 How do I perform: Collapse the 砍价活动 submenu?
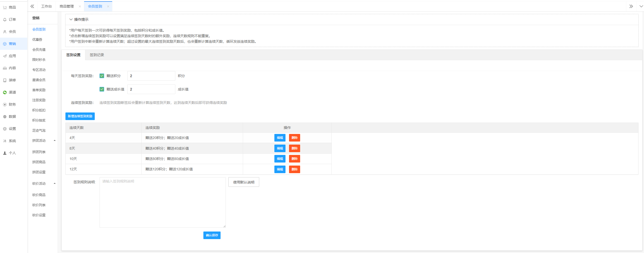click(55, 183)
